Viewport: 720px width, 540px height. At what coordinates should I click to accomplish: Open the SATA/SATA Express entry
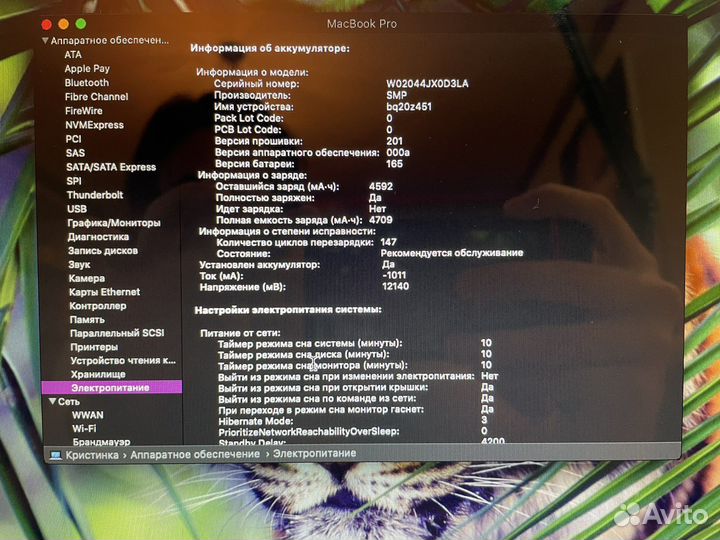point(111,167)
